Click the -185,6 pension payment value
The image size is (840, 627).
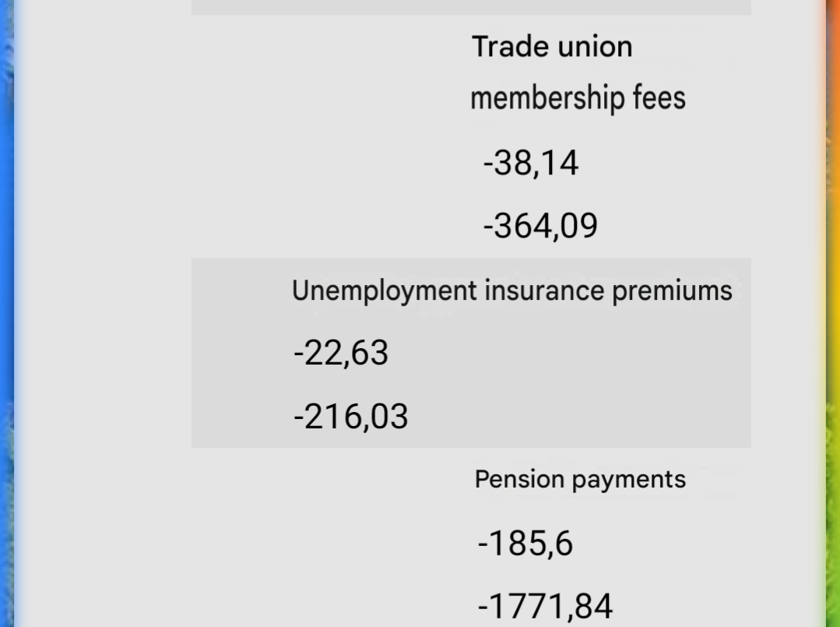click(x=525, y=544)
